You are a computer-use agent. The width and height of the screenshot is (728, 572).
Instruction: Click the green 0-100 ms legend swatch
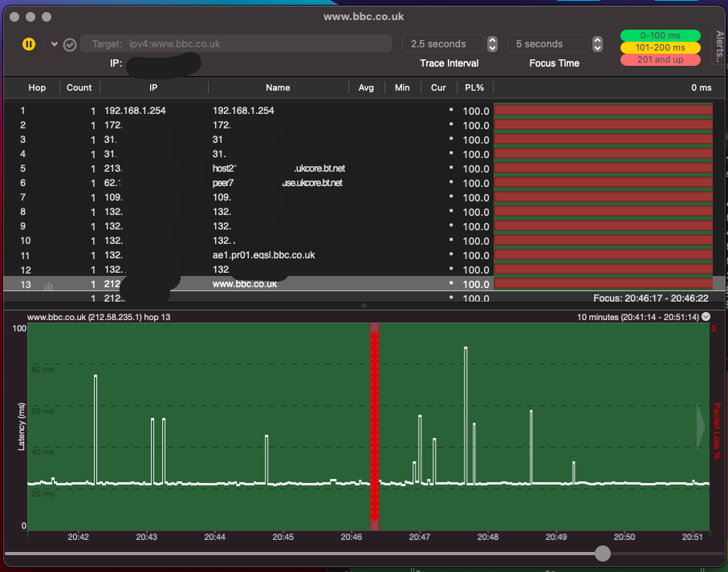coord(660,35)
